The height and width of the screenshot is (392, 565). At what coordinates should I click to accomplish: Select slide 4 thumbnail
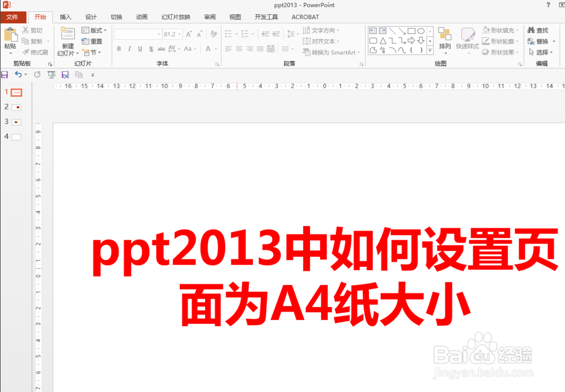click(x=16, y=137)
